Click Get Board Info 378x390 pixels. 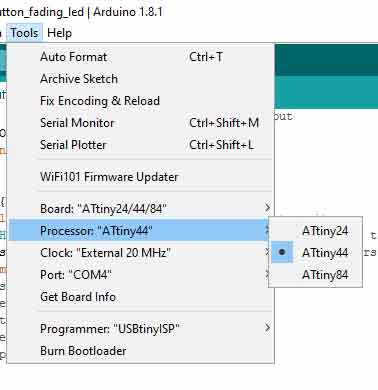coord(140,297)
